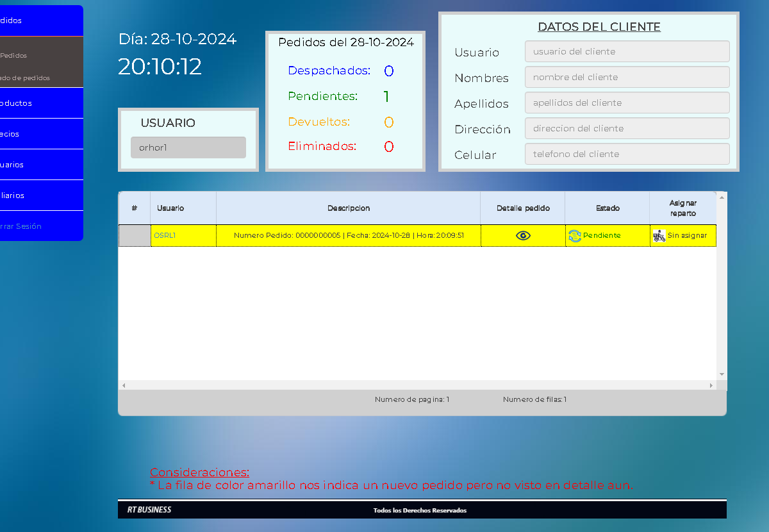Click the USUARIO field showing orhor1
Viewport: 769px width, 532px height.
tap(188, 147)
